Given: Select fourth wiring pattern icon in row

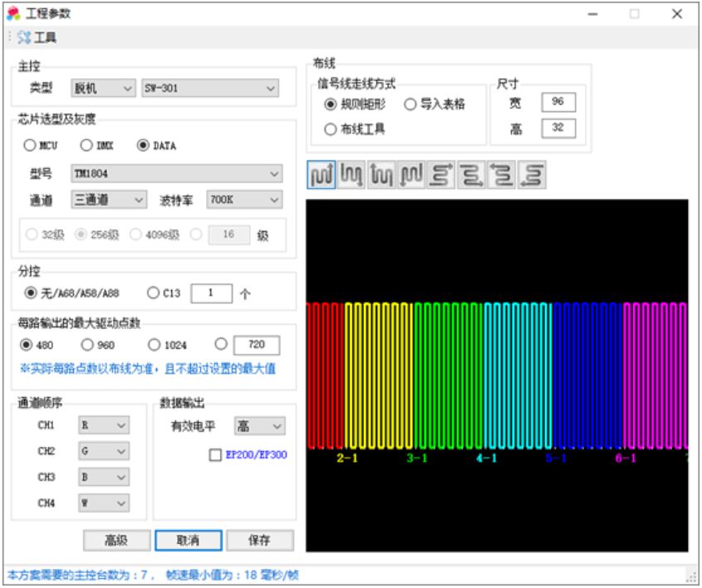Looking at the screenshot, I should tap(411, 174).
